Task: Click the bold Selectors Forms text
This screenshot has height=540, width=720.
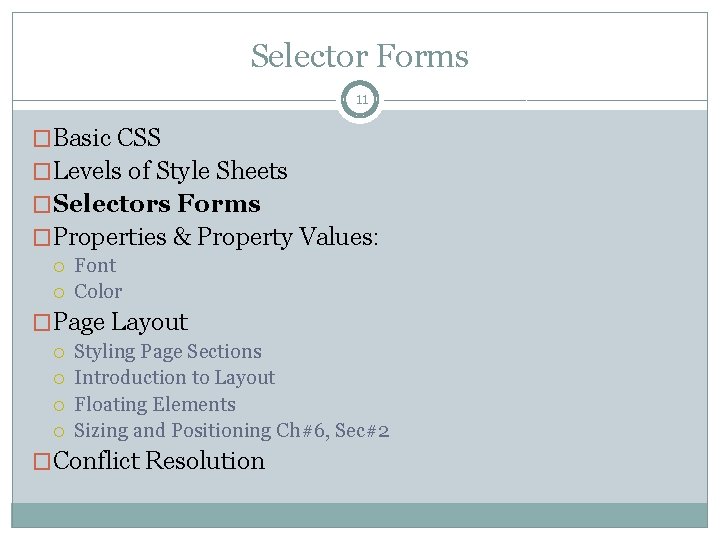Action: coord(157,203)
